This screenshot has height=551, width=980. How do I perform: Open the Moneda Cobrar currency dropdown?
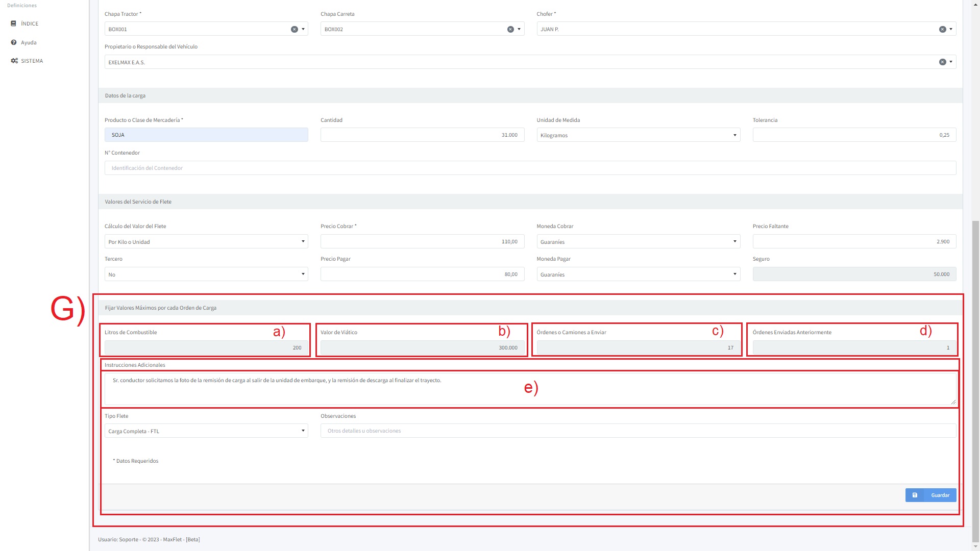(x=638, y=242)
